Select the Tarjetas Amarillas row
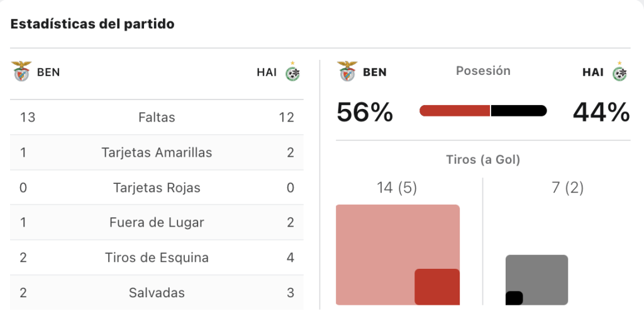This screenshot has height=323, width=644. 157,152
